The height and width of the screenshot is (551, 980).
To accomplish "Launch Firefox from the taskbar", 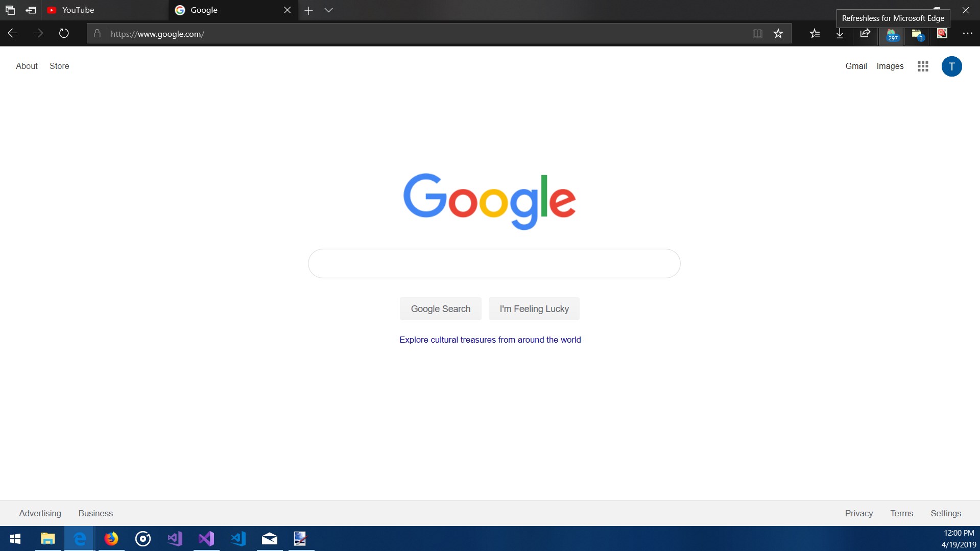I will pos(111,539).
